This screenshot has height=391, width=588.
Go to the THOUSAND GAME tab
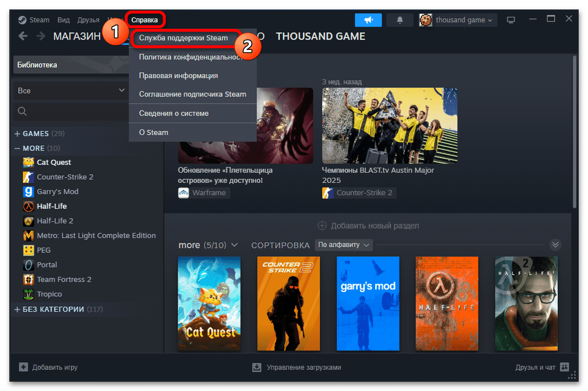(x=320, y=36)
